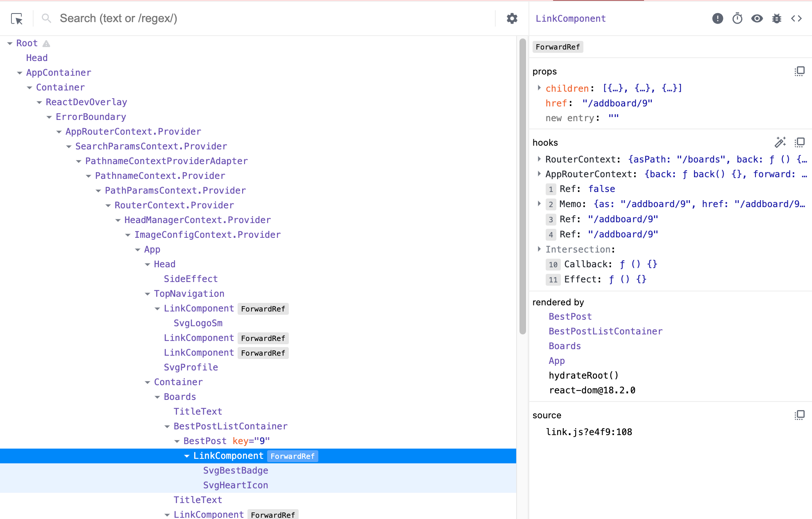Click the parse hook names wand icon
Viewport: 812px width, 519px height.
pos(780,142)
